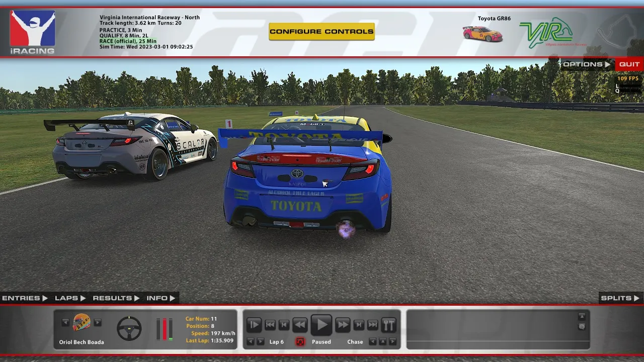The height and width of the screenshot is (362, 644).
Task: Click Virginia International Raceway - North title
Action: (149, 18)
